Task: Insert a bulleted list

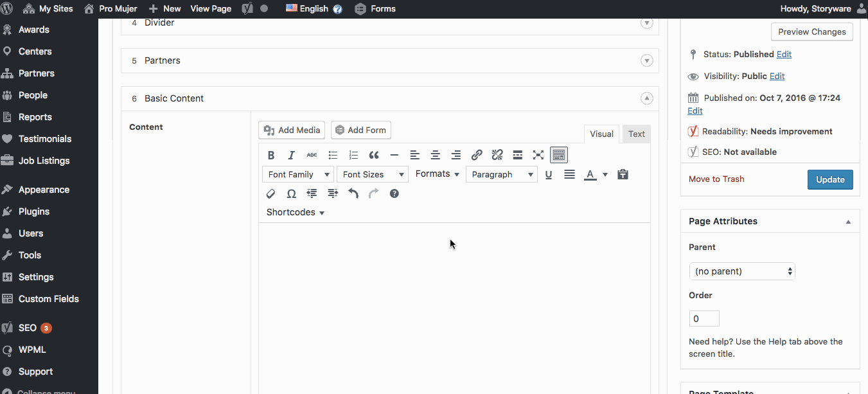Action: click(333, 155)
